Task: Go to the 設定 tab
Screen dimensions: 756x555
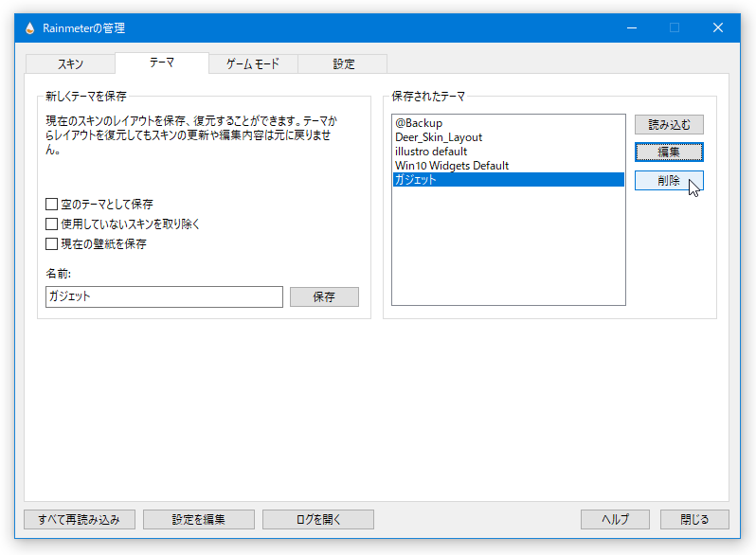Action: pyautogui.click(x=343, y=63)
